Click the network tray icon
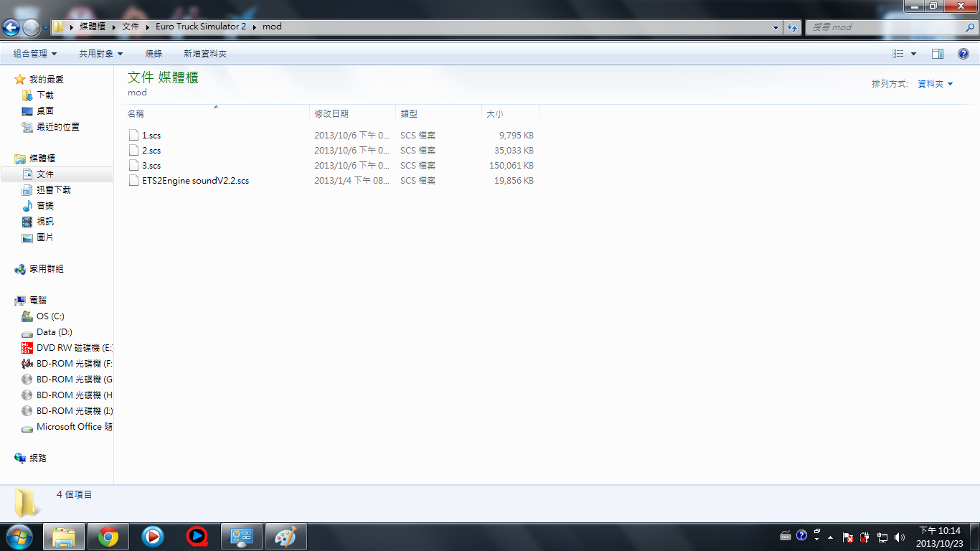 882,537
